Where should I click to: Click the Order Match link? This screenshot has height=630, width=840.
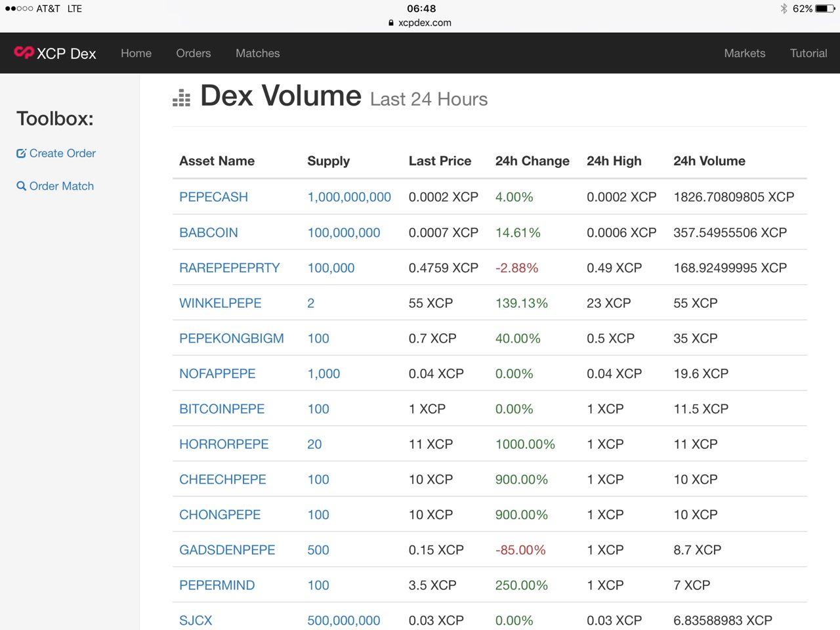[62, 186]
